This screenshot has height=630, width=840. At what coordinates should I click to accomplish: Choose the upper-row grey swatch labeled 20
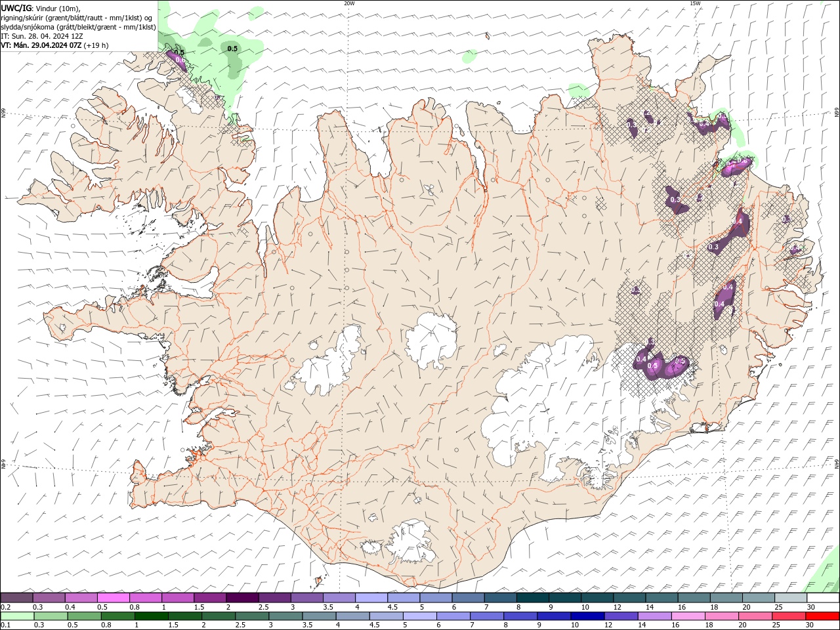pyautogui.click(x=759, y=597)
